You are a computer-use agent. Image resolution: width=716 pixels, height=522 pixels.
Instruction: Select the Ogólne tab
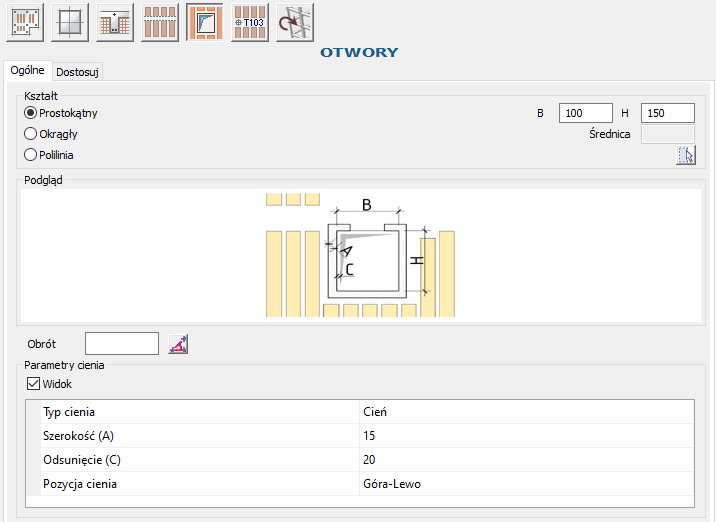27,71
